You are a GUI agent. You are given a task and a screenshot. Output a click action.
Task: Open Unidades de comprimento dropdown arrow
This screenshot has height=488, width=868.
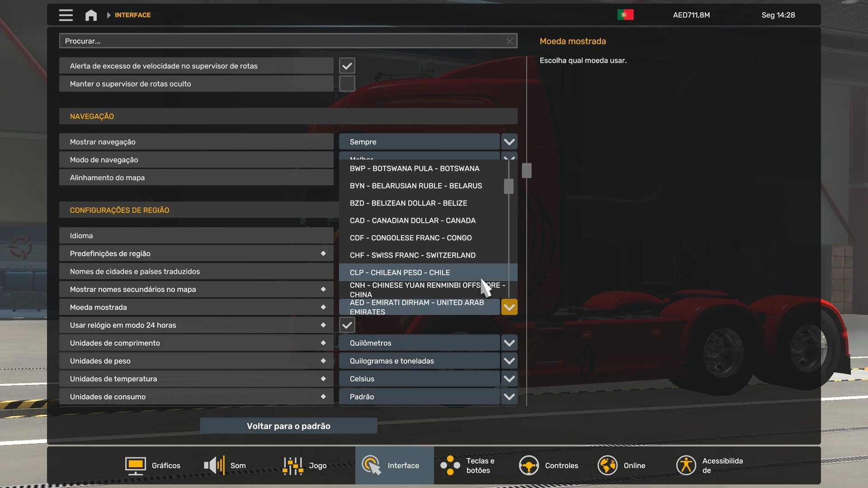coord(509,343)
